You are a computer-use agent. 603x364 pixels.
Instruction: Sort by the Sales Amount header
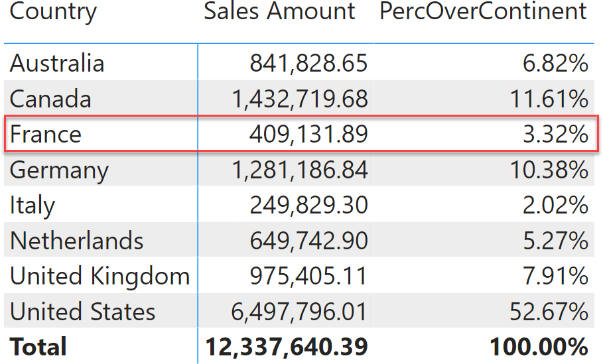279,11
